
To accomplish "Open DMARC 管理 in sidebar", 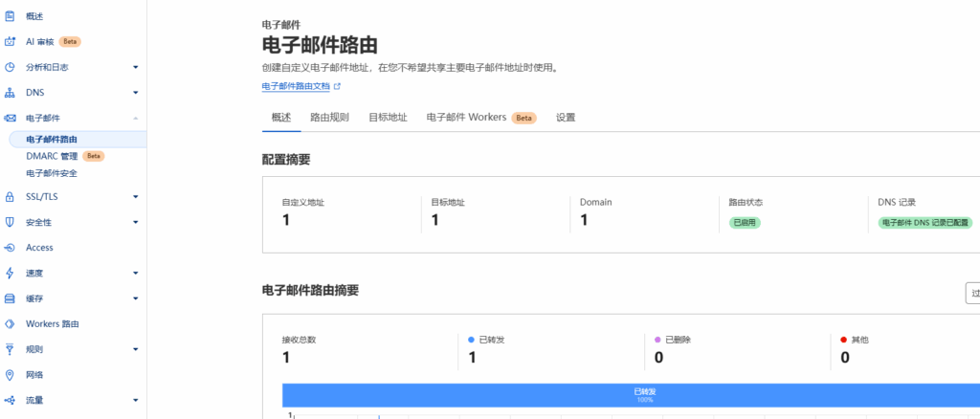I will tap(52, 156).
